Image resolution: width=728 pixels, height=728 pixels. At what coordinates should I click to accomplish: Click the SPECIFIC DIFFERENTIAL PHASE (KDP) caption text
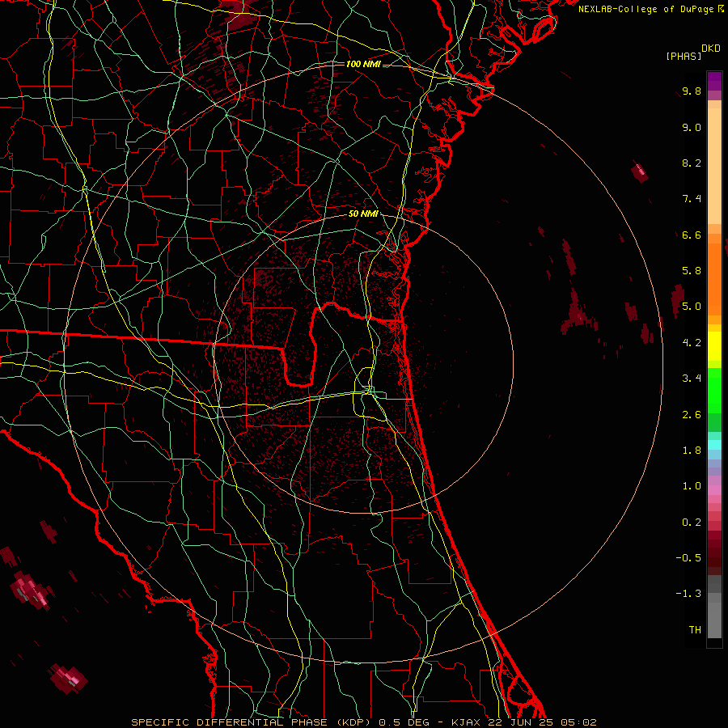[x=251, y=722]
